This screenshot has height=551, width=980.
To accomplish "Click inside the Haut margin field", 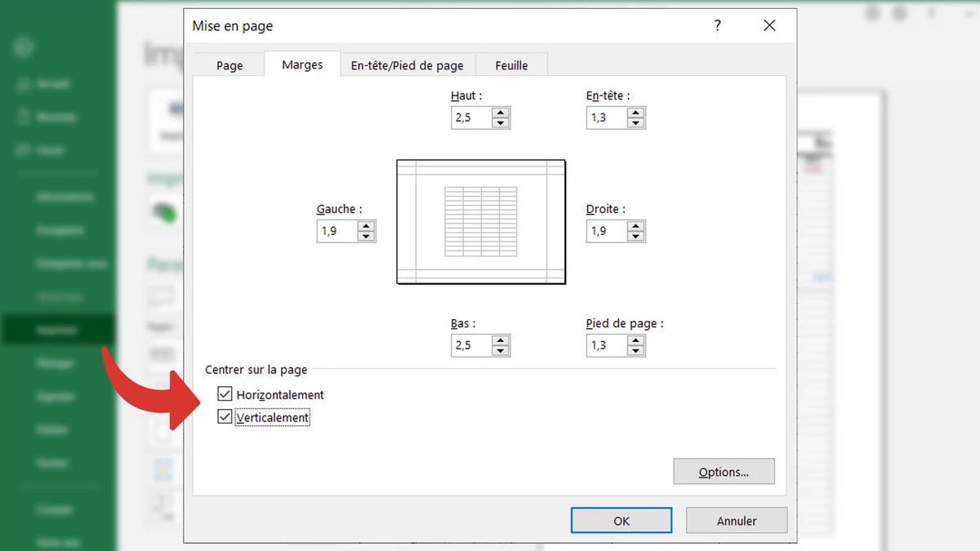I will tap(472, 118).
